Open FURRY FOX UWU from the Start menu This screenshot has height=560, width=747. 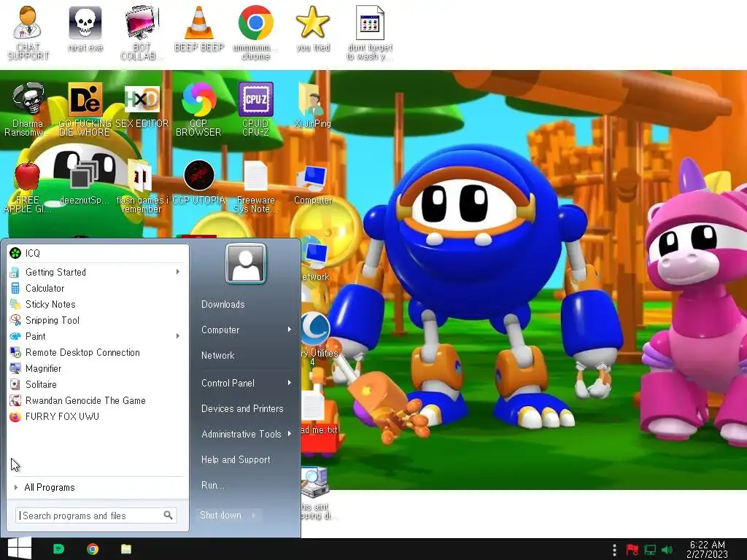tap(98, 416)
